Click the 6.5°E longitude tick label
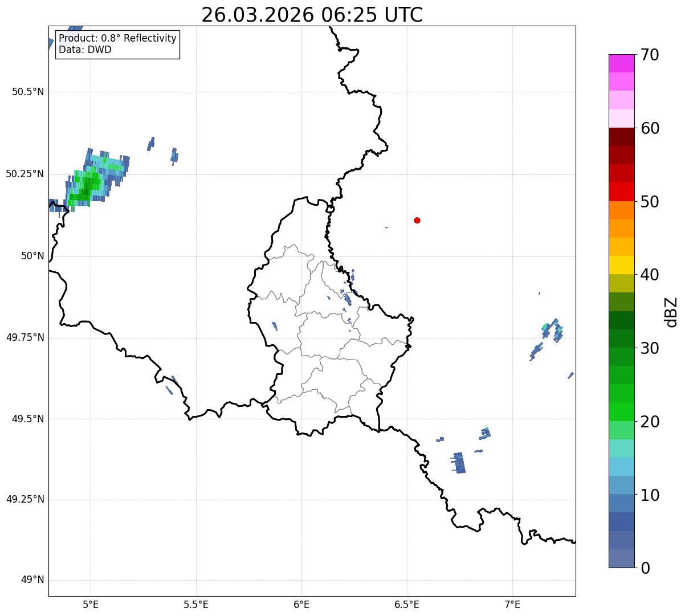 (407, 605)
